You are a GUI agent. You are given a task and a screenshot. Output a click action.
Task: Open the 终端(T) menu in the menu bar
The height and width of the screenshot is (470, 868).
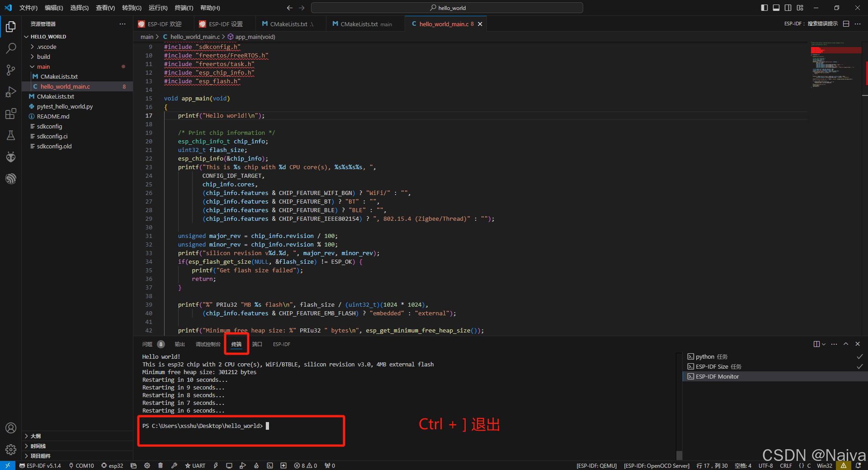click(x=183, y=8)
